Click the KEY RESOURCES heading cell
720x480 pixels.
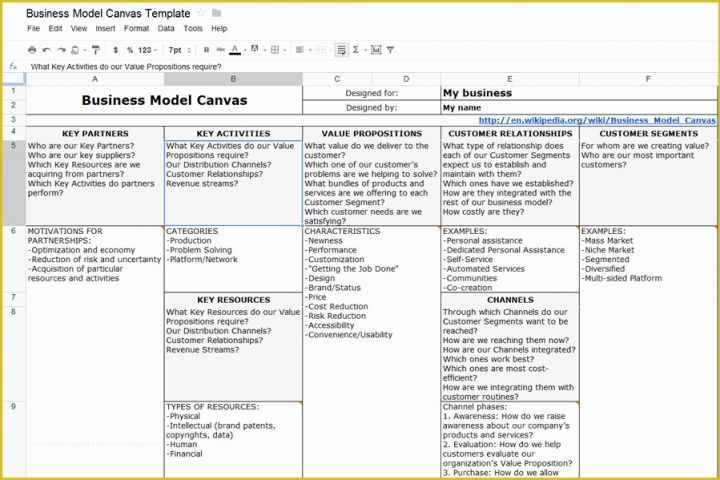(233, 300)
